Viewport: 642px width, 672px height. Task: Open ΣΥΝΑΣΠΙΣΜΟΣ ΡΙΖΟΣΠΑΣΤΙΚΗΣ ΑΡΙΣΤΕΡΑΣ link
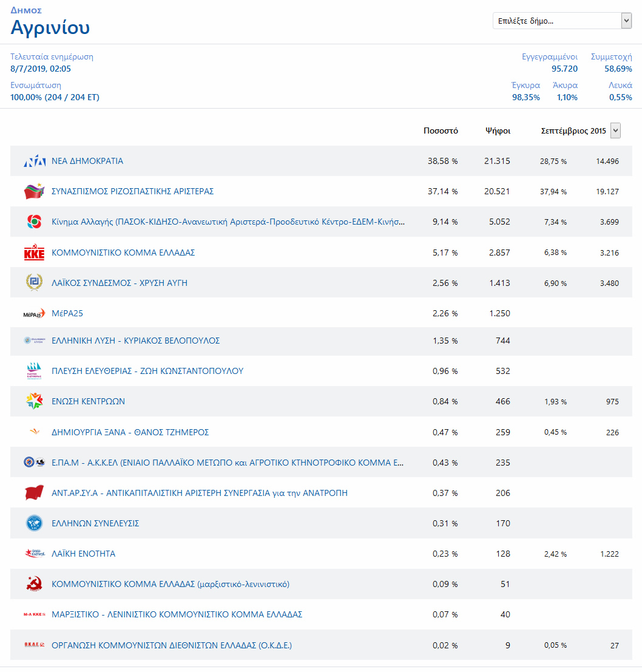[x=133, y=191]
